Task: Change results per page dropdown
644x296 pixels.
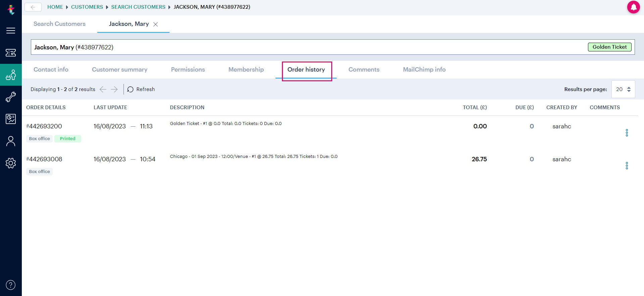Action: (x=623, y=89)
